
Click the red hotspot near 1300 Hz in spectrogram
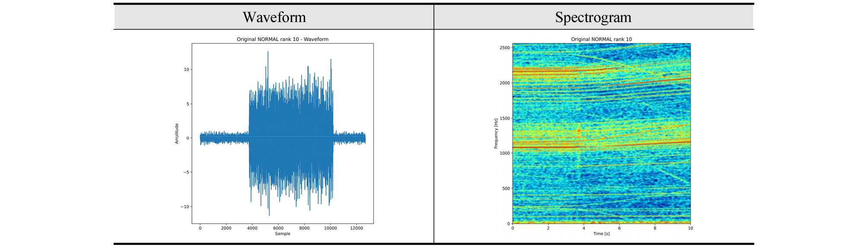click(579, 130)
